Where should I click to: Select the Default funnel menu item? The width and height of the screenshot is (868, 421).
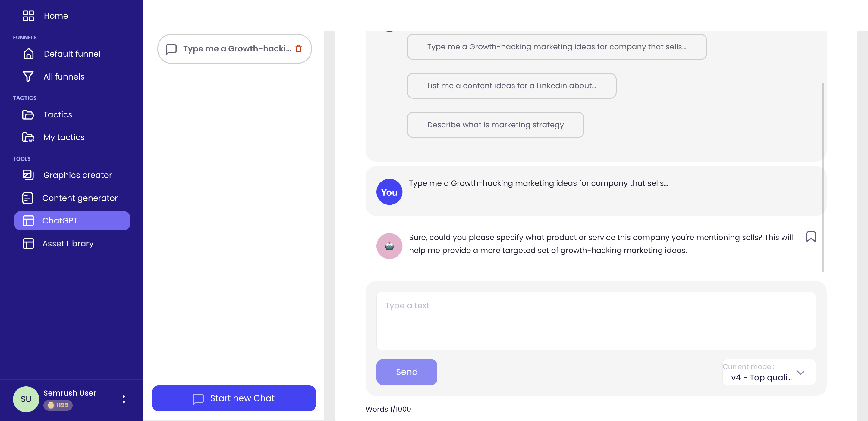tap(72, 54)
